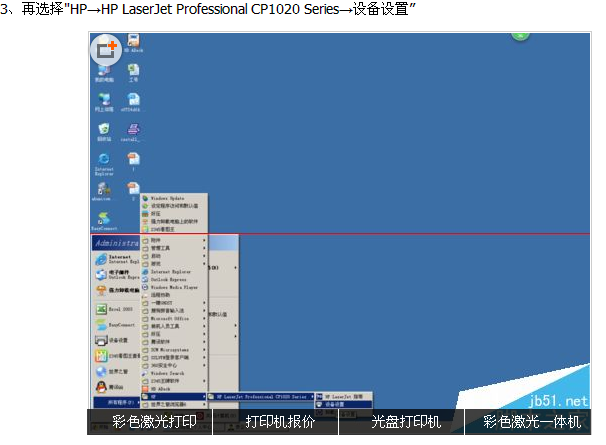Select 远程协助 in the programs list

coord(174,295)
